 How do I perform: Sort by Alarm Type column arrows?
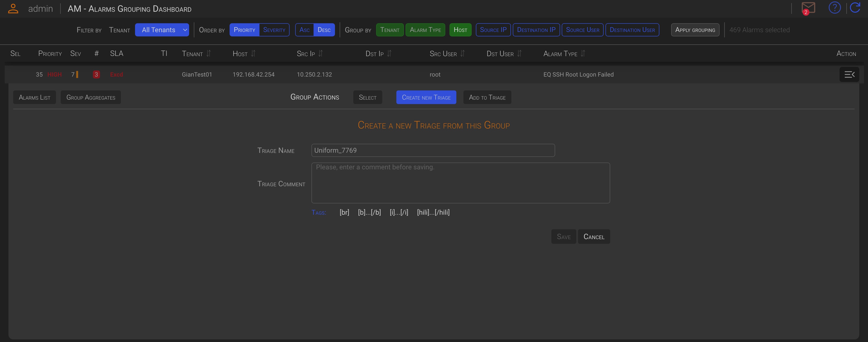click(583, 54)
